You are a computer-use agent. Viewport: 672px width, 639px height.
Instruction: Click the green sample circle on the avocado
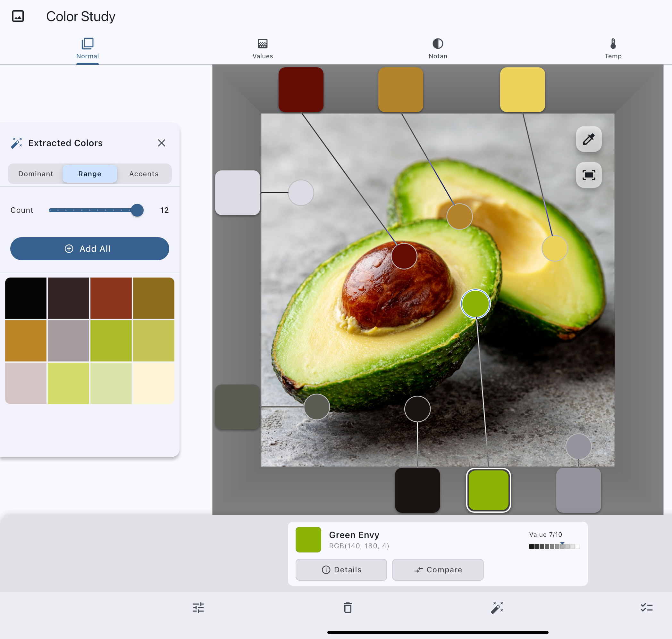point(476,304)
